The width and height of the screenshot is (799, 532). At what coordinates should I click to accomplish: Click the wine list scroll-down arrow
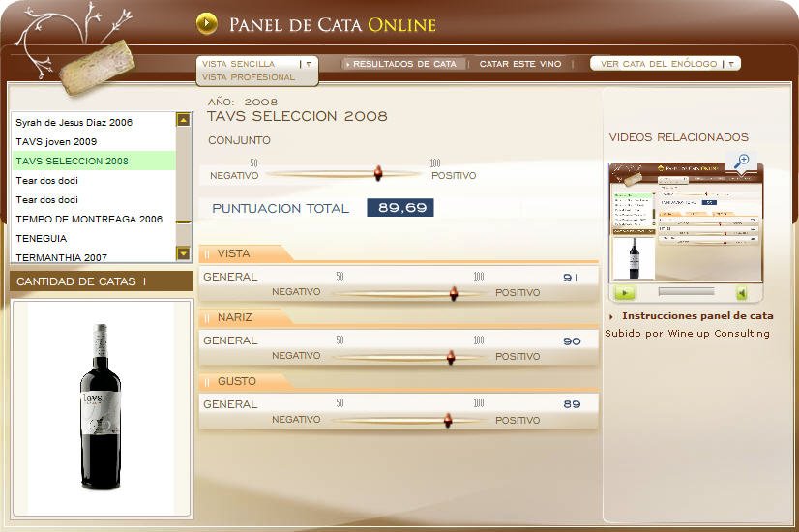pos(183,252)
